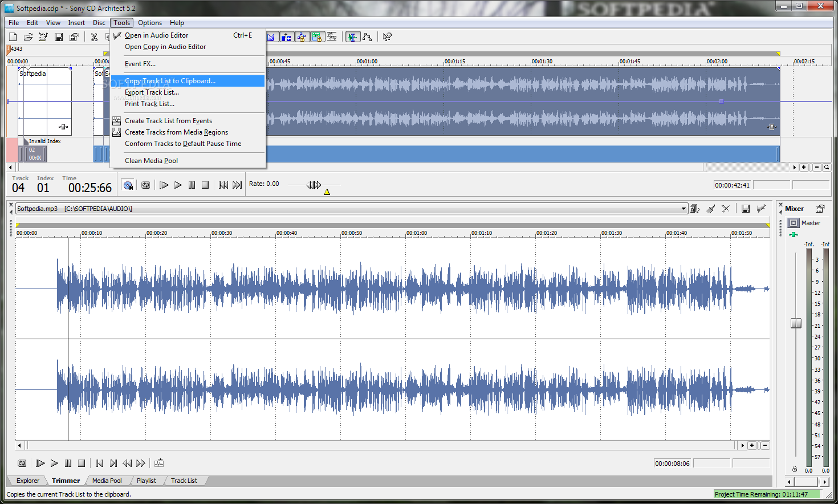Click the What's This help pointer icon

point(387,37)
